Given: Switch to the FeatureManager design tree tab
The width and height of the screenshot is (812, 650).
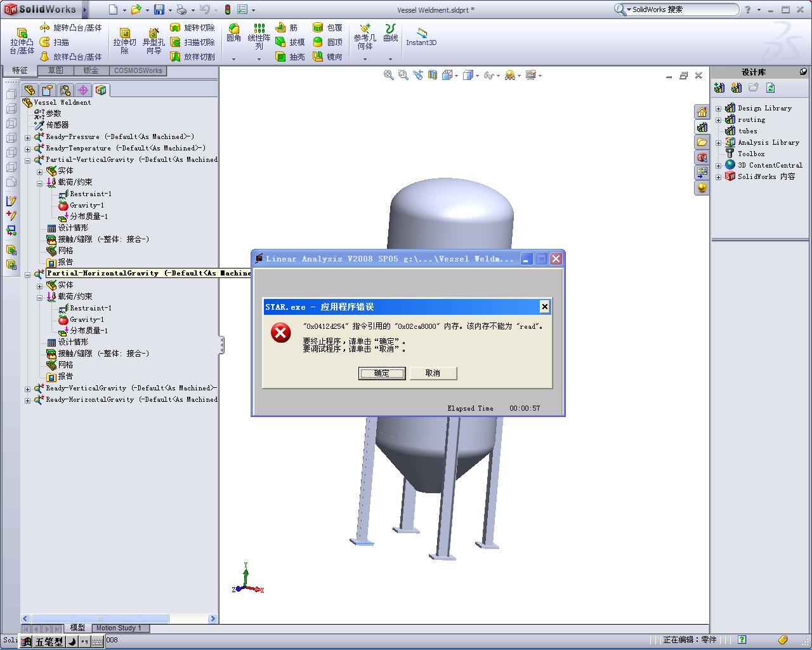Looking at the screenshot, I should (x=29, y=90).
